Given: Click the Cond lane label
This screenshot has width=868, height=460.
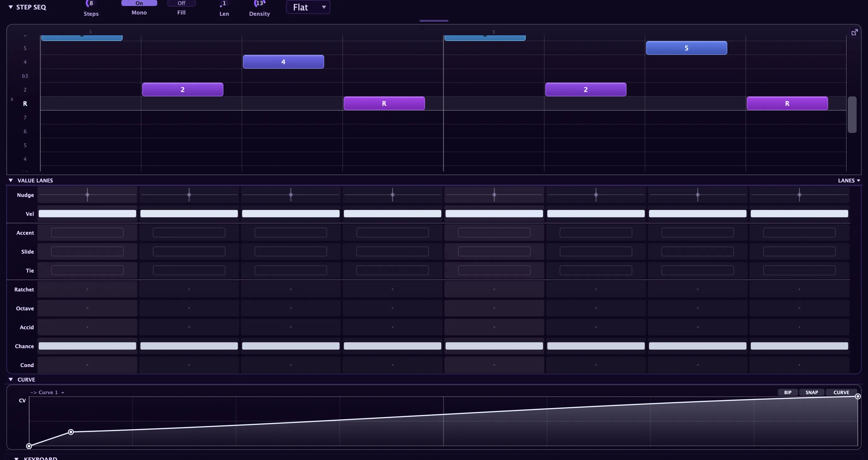Looking at the screenshot, I should (27, 365).
